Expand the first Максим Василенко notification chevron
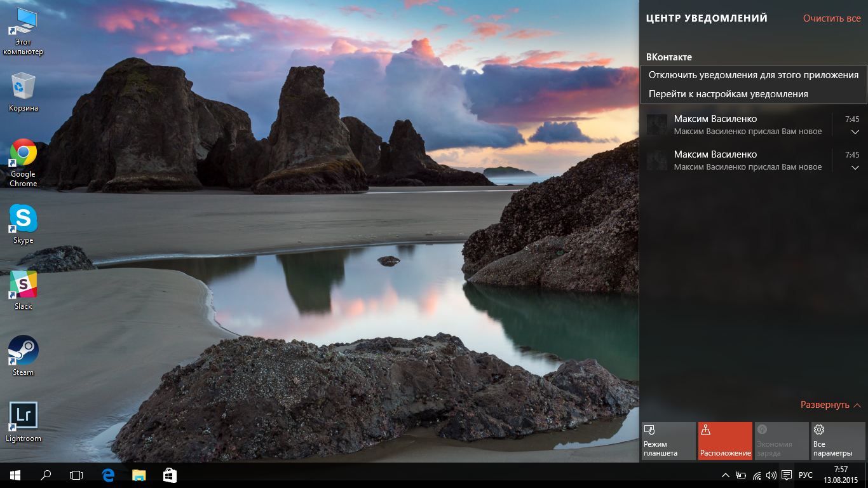Image resolution: width=868 pixels, height=488 pixels. (x=855, y=132)
